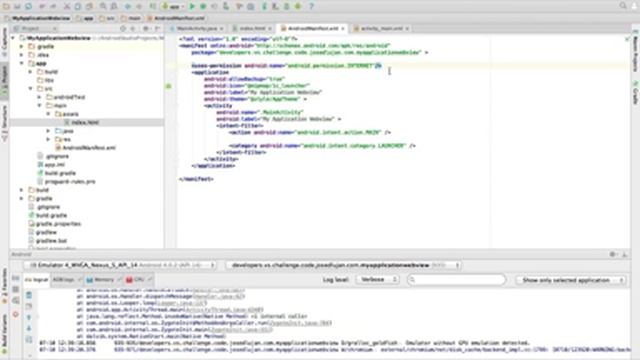
Task: Click the Copy toolbar icon
Action: click(x=78, y=6)
